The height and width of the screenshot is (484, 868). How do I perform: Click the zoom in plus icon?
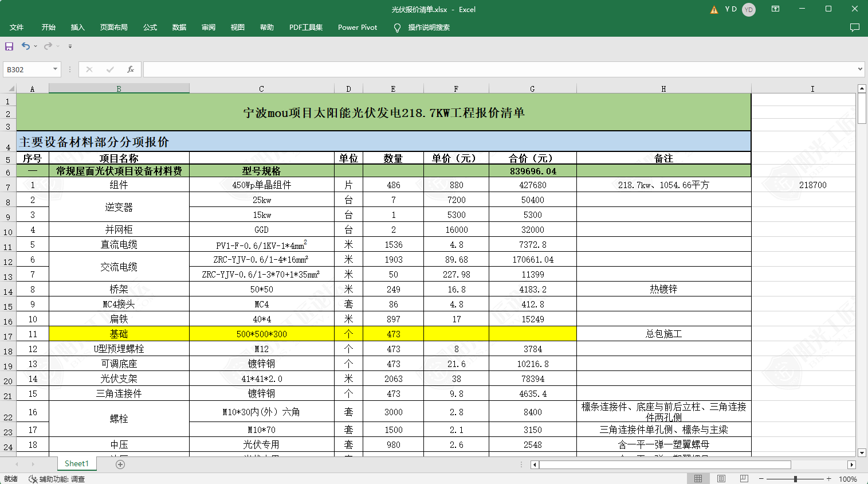[829, 478]
